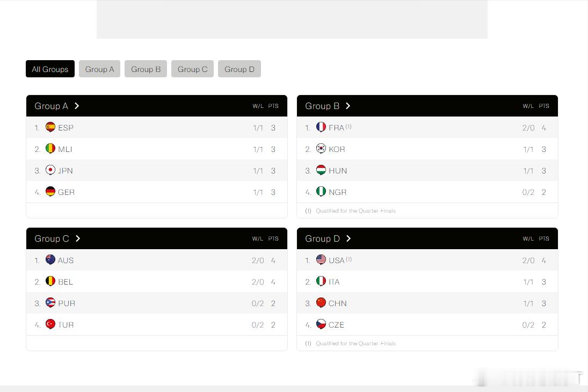Click the Nigeria flag icon
This screenshot has width=588, height=392.
click(321, 192)
